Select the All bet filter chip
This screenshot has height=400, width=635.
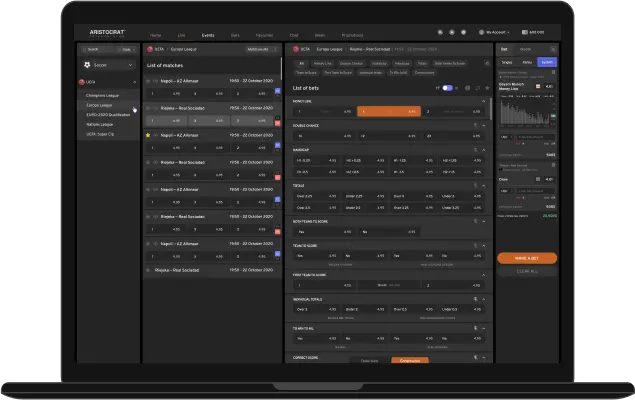pos(301,64)
